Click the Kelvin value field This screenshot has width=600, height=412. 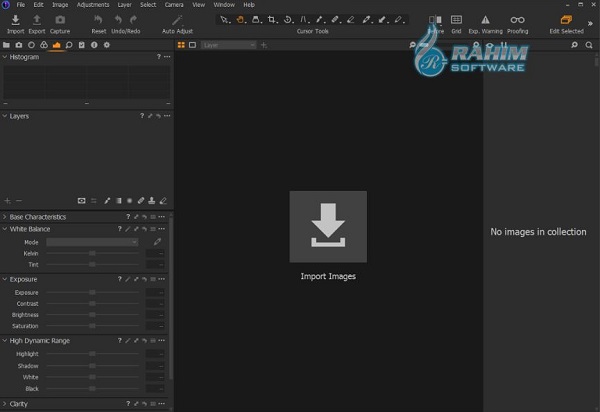[155, 253]
